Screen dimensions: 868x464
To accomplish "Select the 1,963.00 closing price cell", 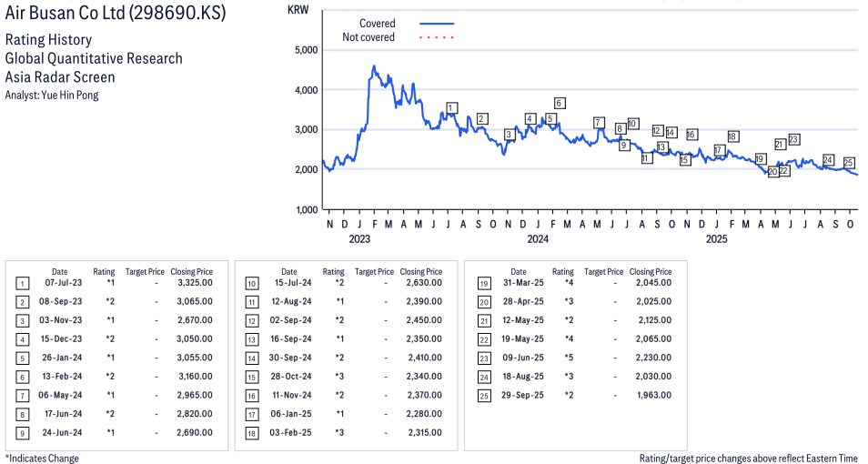I will pyautogui.click(x=653, y=395).
